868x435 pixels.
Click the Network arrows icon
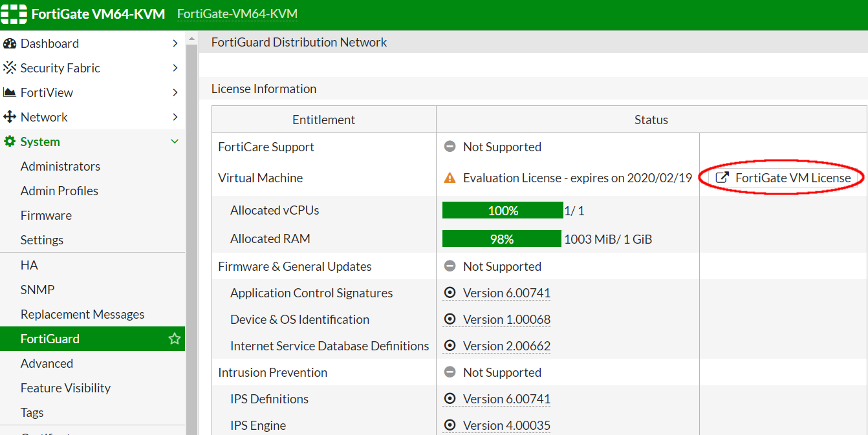pyautogui.click(x=9, y=117)
